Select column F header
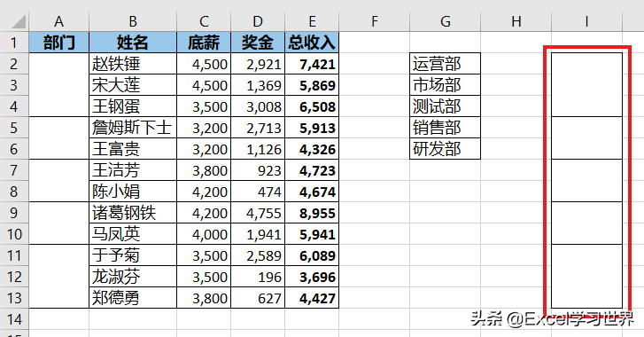The width and height of the screenshot is (644, 337). (x=374, y=21)
